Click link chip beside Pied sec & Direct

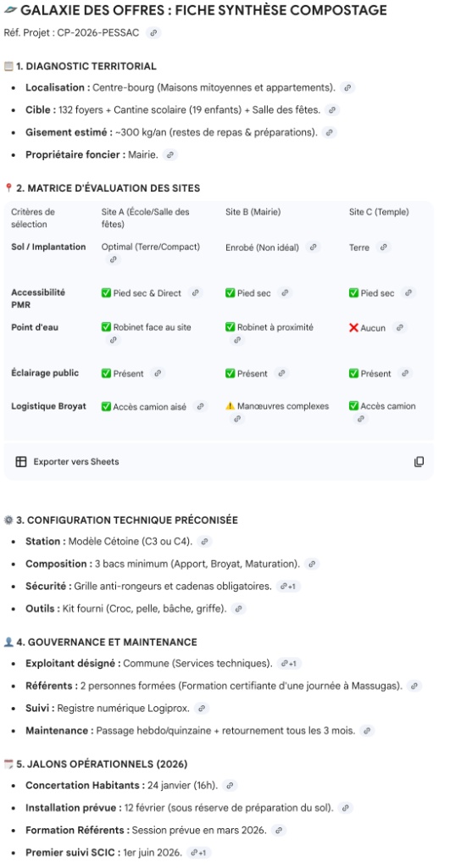tap(195, 292)
